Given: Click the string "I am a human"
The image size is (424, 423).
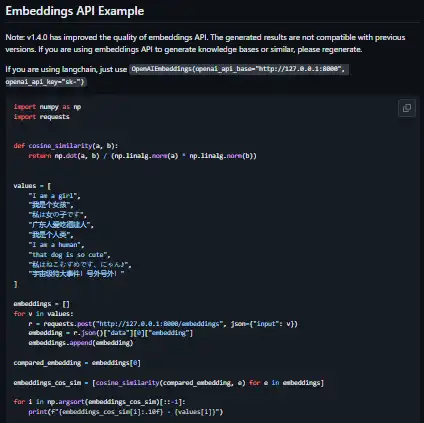Looking at the screenshot, I should [56, 245].
